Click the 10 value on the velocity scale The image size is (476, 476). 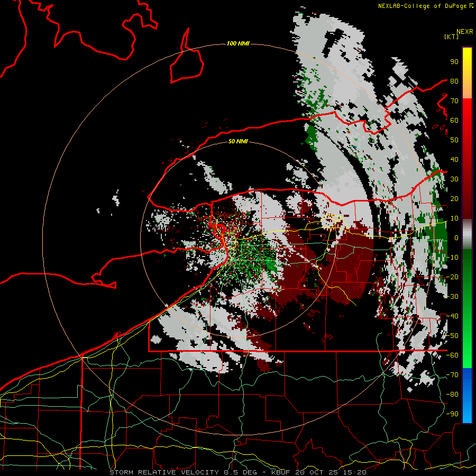tap(454, 218)
